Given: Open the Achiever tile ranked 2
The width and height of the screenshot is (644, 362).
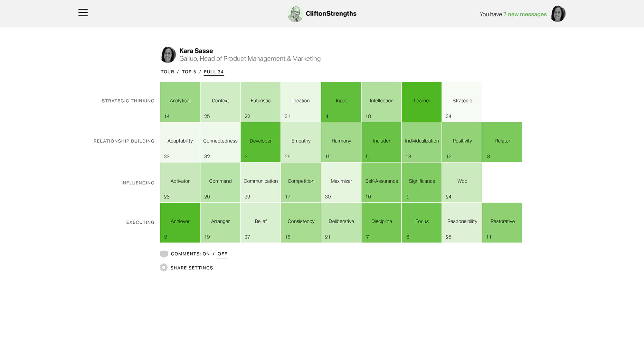Looking at the screenshot, I should click(180, 223).
